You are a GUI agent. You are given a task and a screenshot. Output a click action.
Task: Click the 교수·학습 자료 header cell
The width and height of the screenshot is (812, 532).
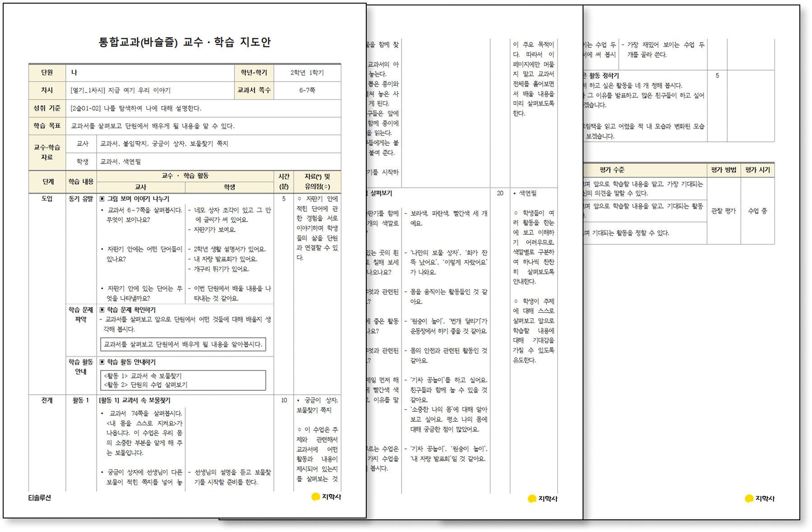click(47, 152)
